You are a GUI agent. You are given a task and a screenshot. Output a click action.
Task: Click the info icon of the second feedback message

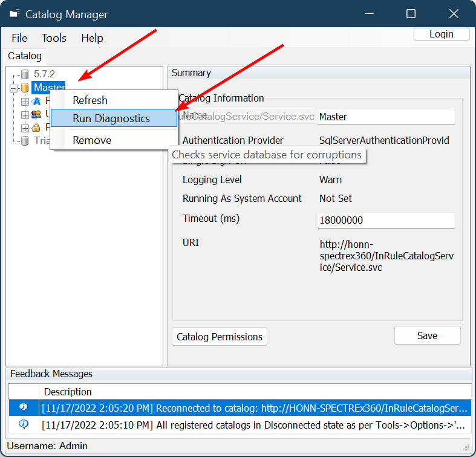[x=24, y=424]
